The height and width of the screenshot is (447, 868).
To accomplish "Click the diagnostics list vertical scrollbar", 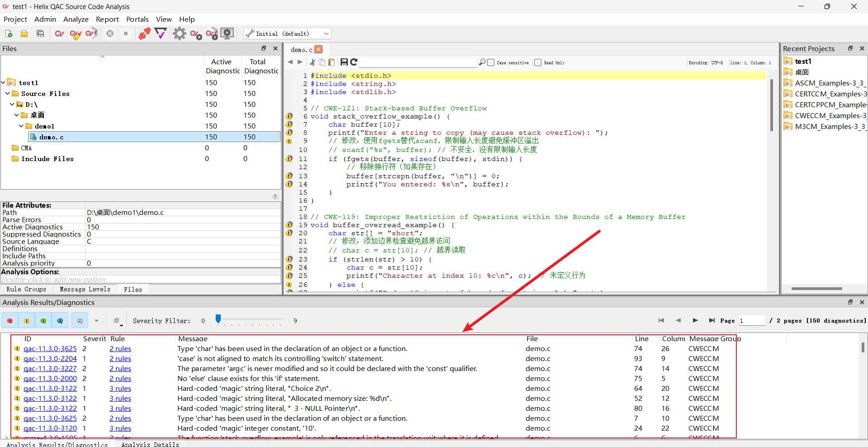I will click(x=863, y=347).
